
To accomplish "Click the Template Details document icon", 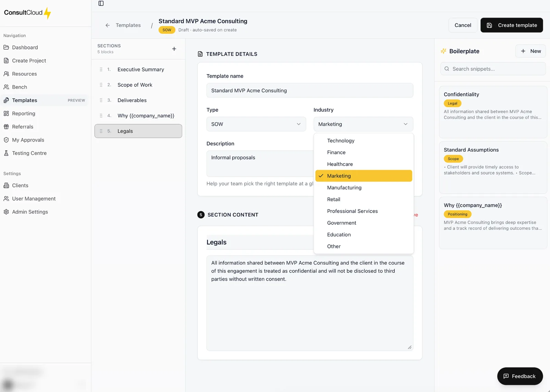I will click(x=200, y=54).
